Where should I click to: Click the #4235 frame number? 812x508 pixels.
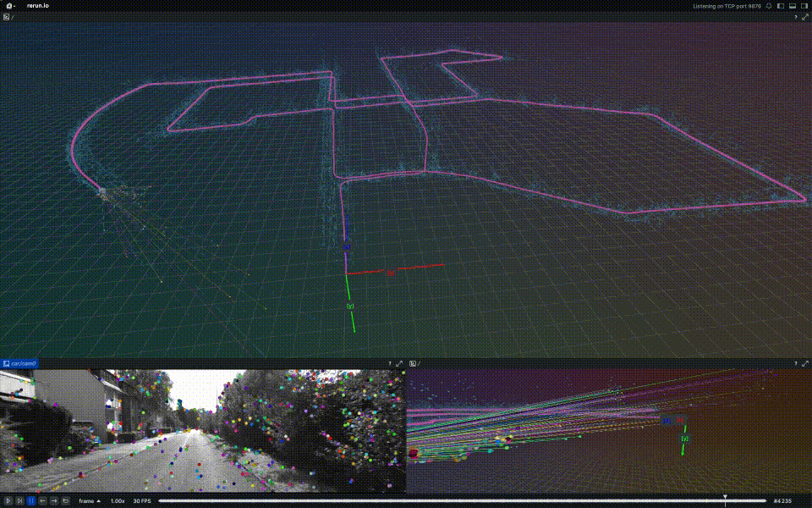point(782,501)
